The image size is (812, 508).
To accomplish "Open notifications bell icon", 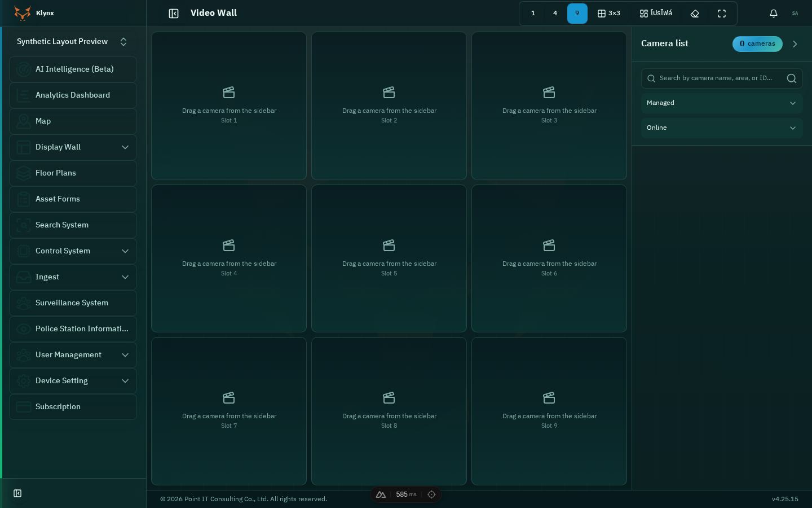I will coord(774,14).
